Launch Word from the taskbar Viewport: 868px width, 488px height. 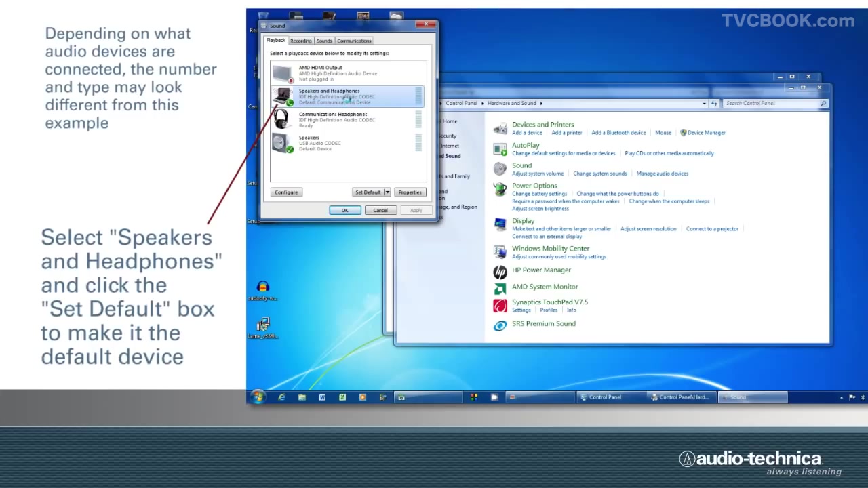click(322, 397)
